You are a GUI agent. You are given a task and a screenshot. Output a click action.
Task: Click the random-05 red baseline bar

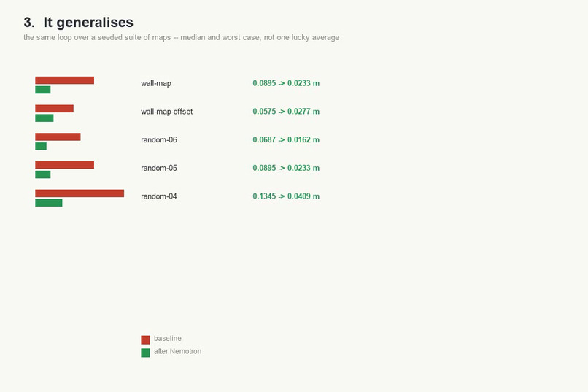click(64, 165)
